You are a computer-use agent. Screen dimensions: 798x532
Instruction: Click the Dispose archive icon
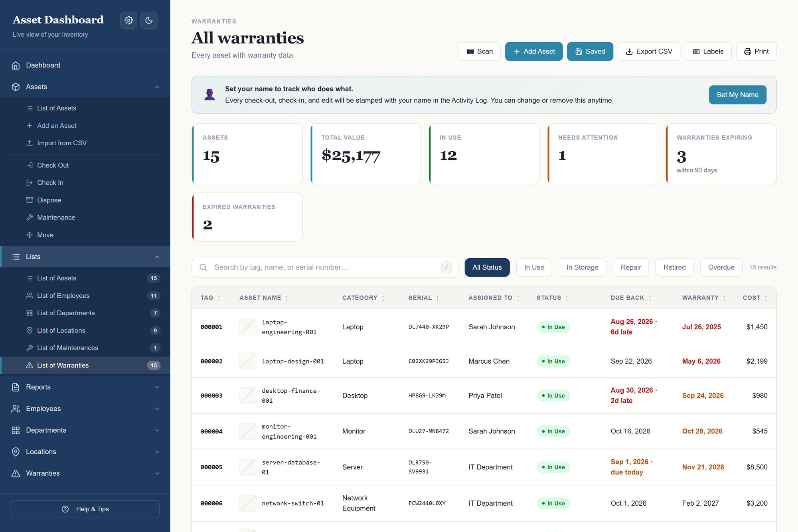click(x=30, y=200)
